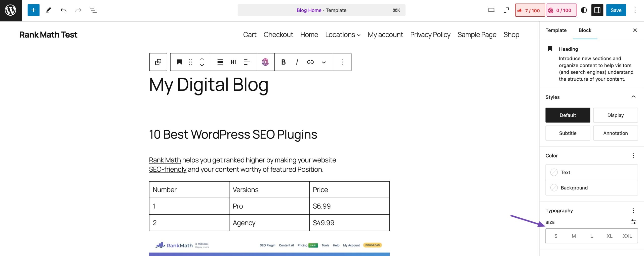This screenshot has height=256, width=644.
Task: Toggle bold formatting
Action: pyautogui.click(x=284, y=62)
